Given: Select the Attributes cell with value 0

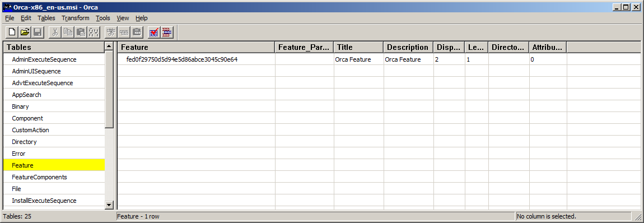Looking at the screenshot, I should [x=548, y=59].
